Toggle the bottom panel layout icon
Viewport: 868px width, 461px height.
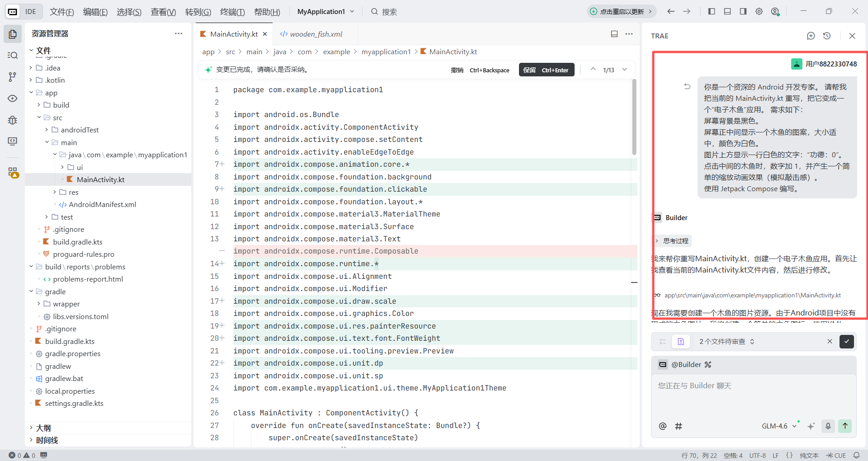(x=727, y=11)
